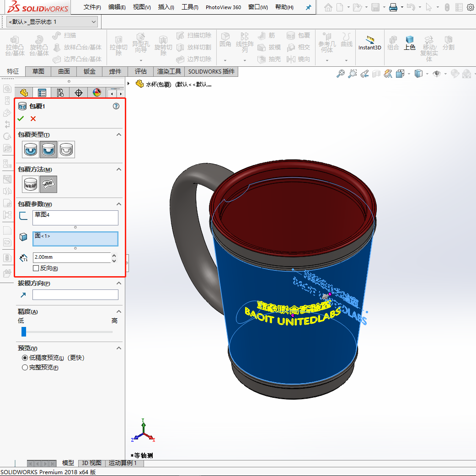
Task: Click the Instant3D toolbar button
Action: [x=369, y=43]
